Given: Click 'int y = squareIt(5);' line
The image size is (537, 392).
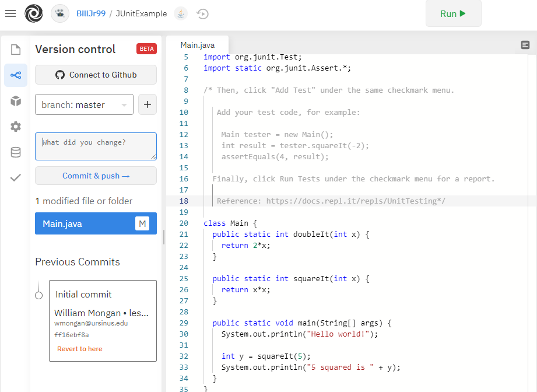Looking at the screenshot, I should pos(266,356).
